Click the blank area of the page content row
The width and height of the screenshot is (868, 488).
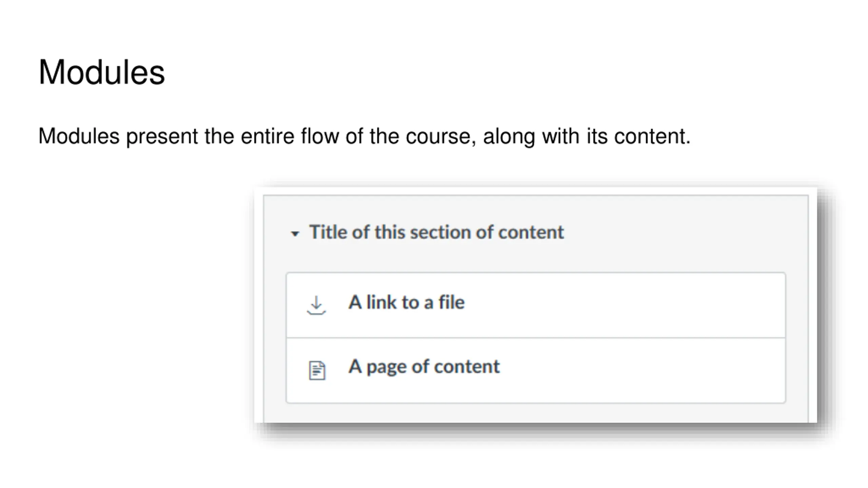click(x=641, y=370)
